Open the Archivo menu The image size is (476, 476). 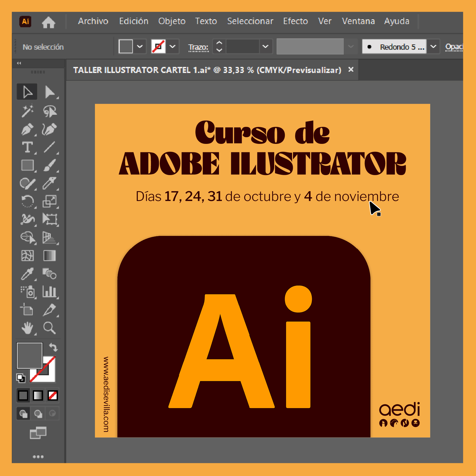click(x=93, y=21)
